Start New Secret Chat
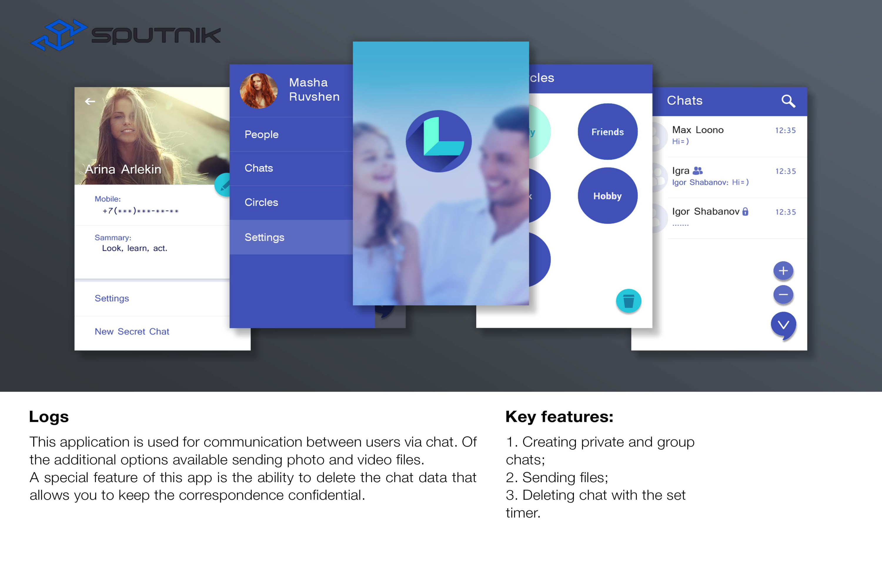This screenshot has height=588, width=882. click(x=152, y=332)
